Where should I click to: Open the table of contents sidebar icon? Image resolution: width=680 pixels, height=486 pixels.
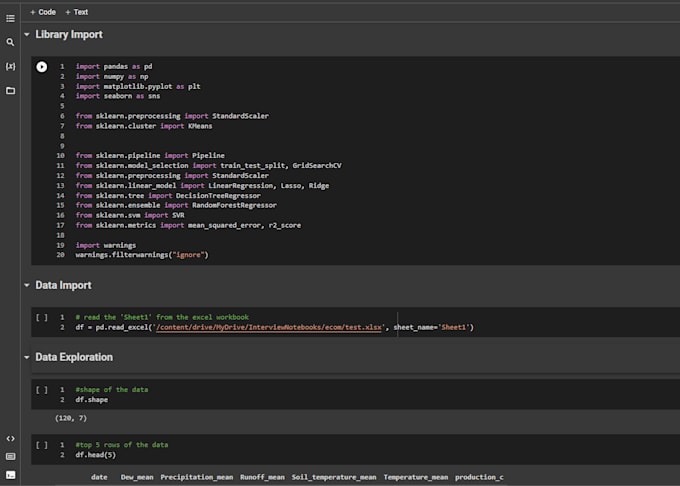coord(10,18)
